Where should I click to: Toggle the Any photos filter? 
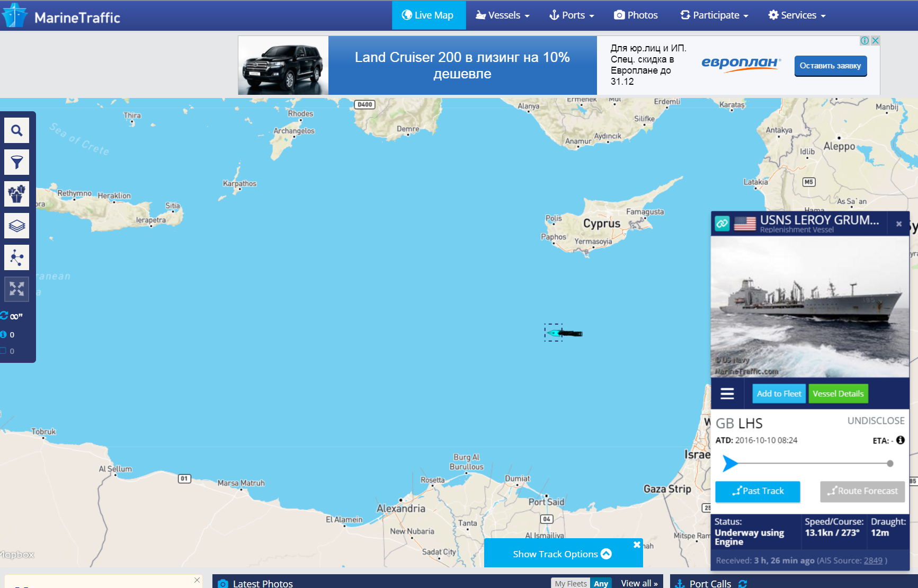click(x=601, y=583)
